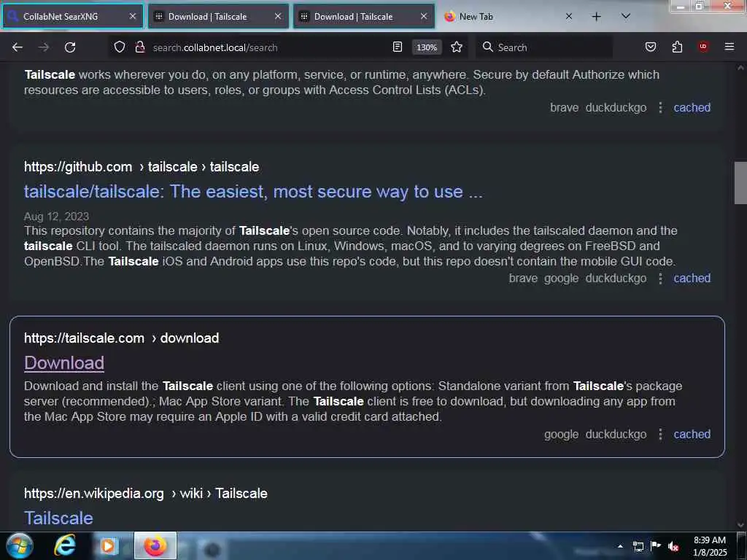The width and height of the screenshot is (747, 560).
Task: Bookmark this page with the star
Action: 457,47
